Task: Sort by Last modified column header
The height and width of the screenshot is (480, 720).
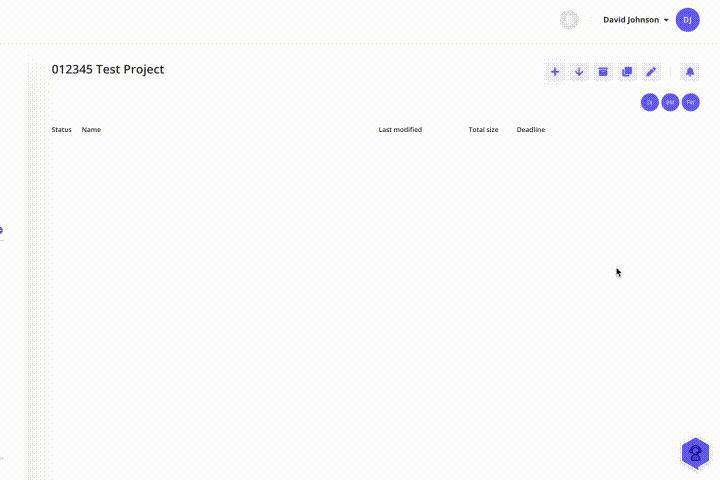Action: click(x=400, y=130)
